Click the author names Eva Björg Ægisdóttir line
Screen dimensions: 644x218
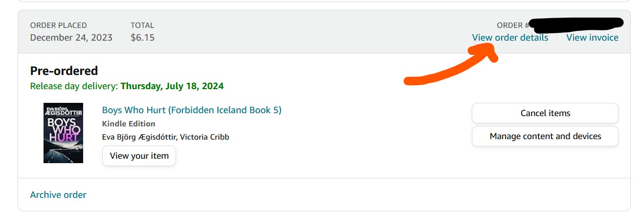pos(165,137)
